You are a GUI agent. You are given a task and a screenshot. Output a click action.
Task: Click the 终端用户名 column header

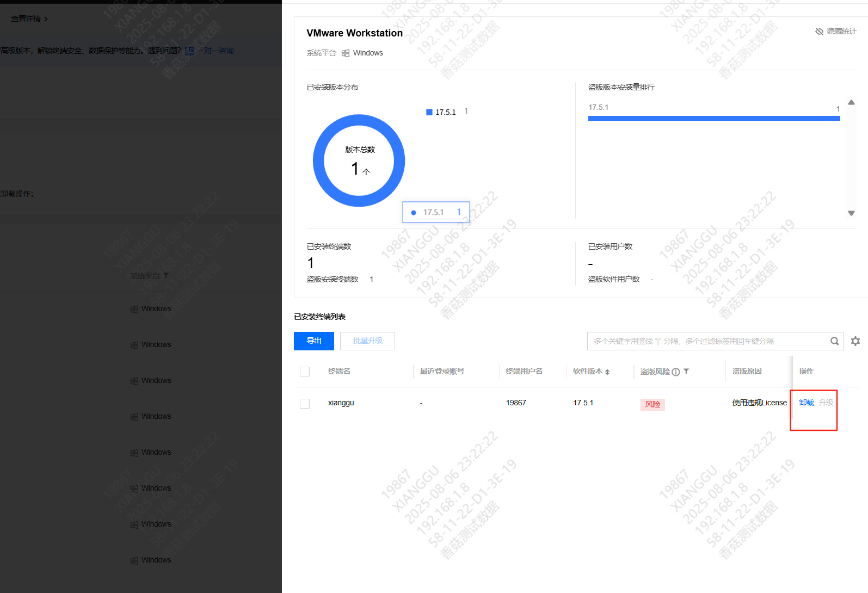[524, 371]
